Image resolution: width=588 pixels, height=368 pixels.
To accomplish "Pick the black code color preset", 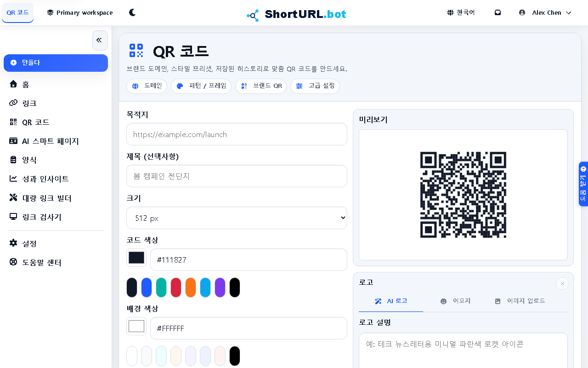I will click(x=235, y=287).
